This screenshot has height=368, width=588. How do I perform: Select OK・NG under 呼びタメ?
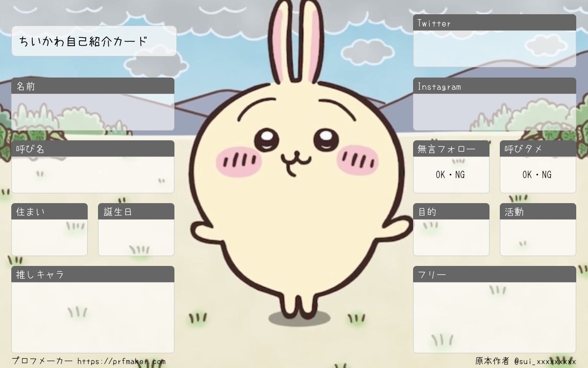click(x=537, y=175)
